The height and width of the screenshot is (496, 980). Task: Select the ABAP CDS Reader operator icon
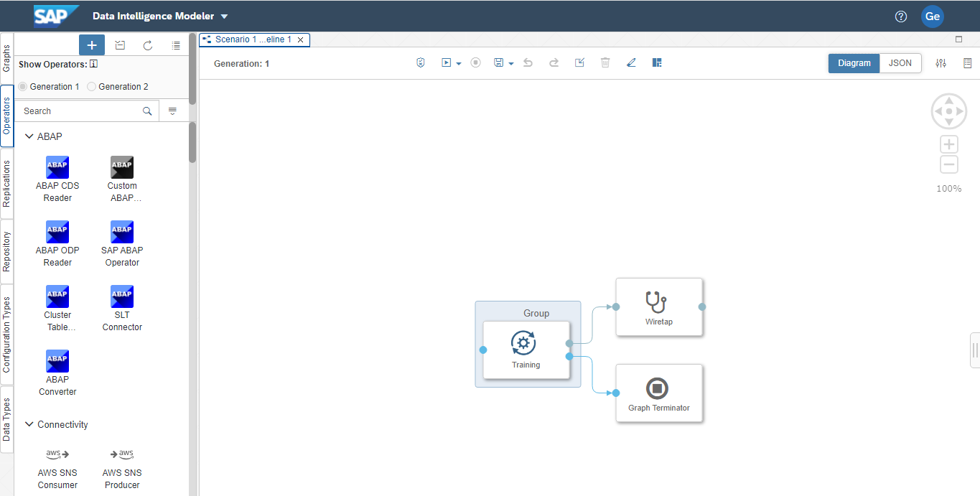tap(57, 167)
